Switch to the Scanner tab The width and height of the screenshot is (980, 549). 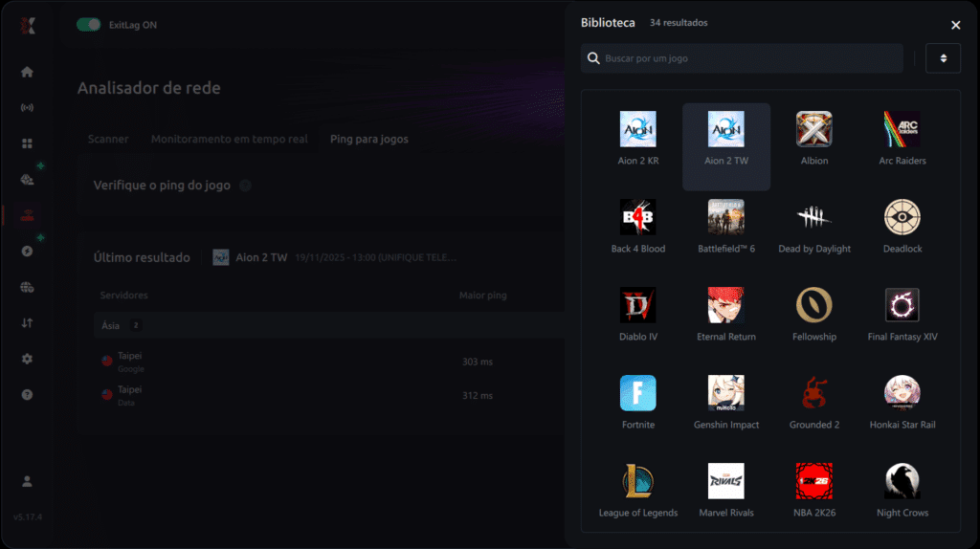[108, 139]
